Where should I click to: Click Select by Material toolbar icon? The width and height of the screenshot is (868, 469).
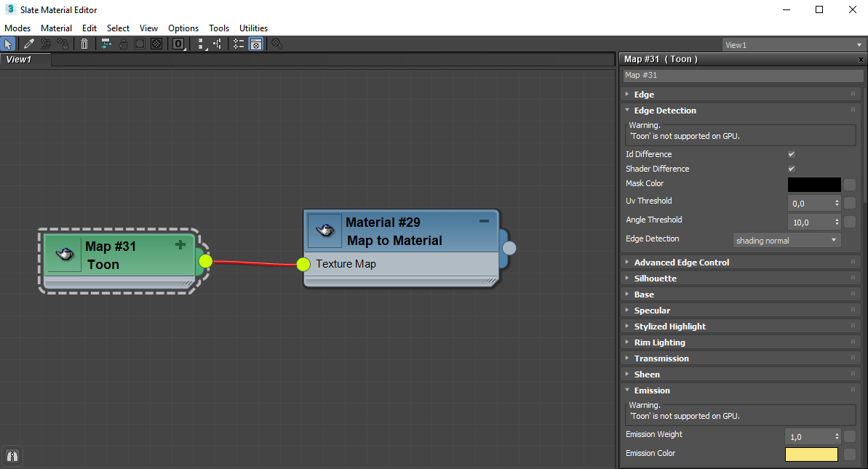pyautogui.click(x=276, y=44)
